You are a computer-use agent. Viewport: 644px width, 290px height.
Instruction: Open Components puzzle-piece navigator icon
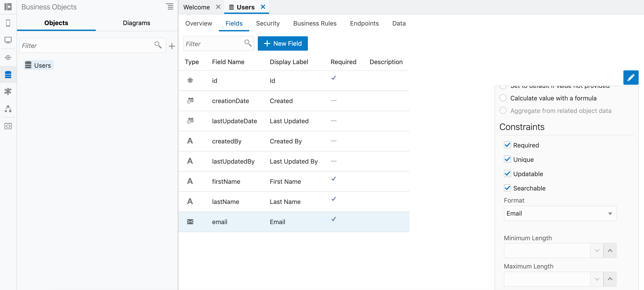(x=8, y=91)
